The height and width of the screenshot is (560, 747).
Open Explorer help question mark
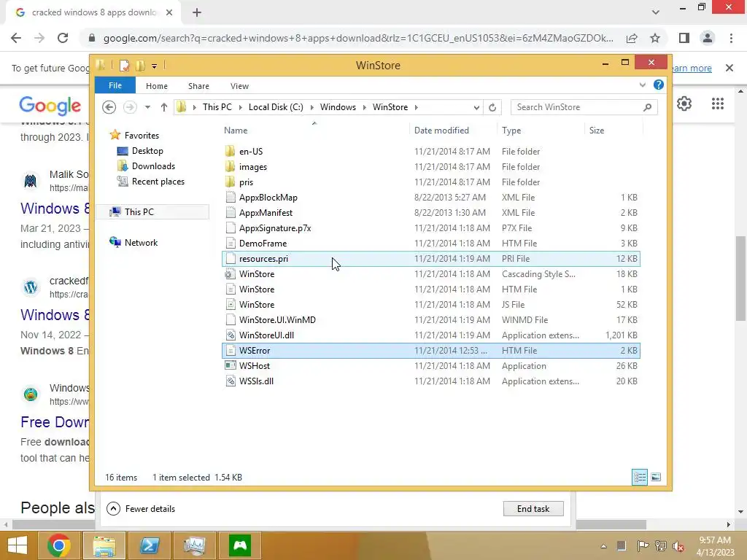pos(659,85)
